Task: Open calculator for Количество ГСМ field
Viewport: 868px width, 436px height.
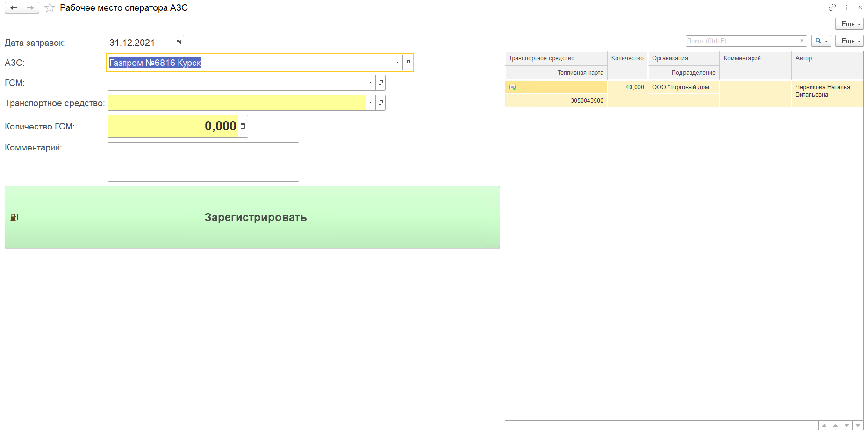Action: point(243,126)
